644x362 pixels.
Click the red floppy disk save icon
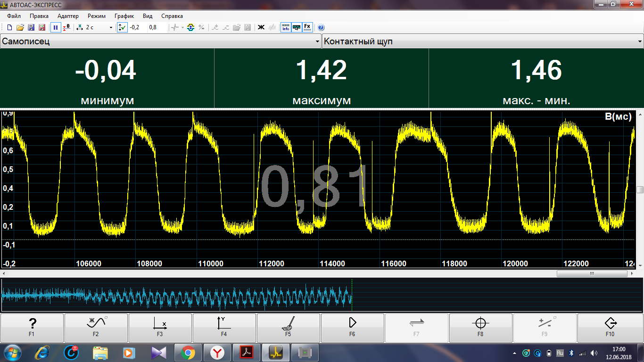pos(42,27)
